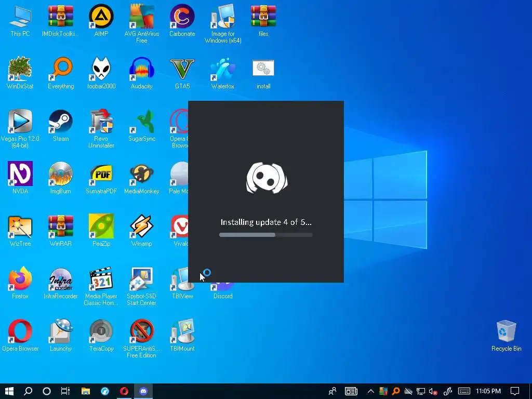Viewport: 532px width, 399px height.
Task: Select the WinRAR shortcut icon
Action: (60, 227)
